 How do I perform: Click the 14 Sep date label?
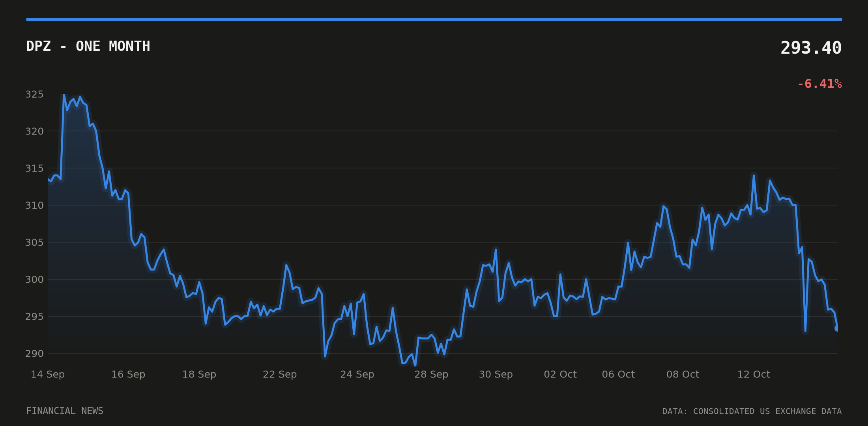point(48,374)
